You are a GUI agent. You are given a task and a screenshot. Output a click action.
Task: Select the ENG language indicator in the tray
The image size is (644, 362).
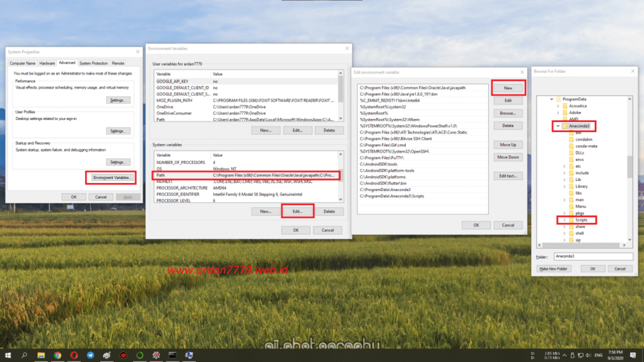[598, 355]
